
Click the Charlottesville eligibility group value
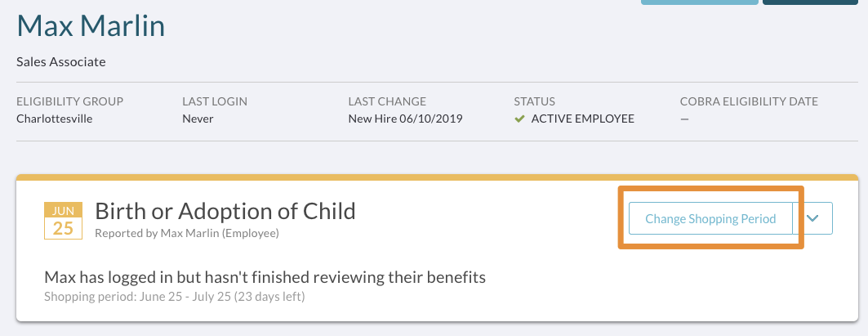pyautogui.click(x=54, y=119)
